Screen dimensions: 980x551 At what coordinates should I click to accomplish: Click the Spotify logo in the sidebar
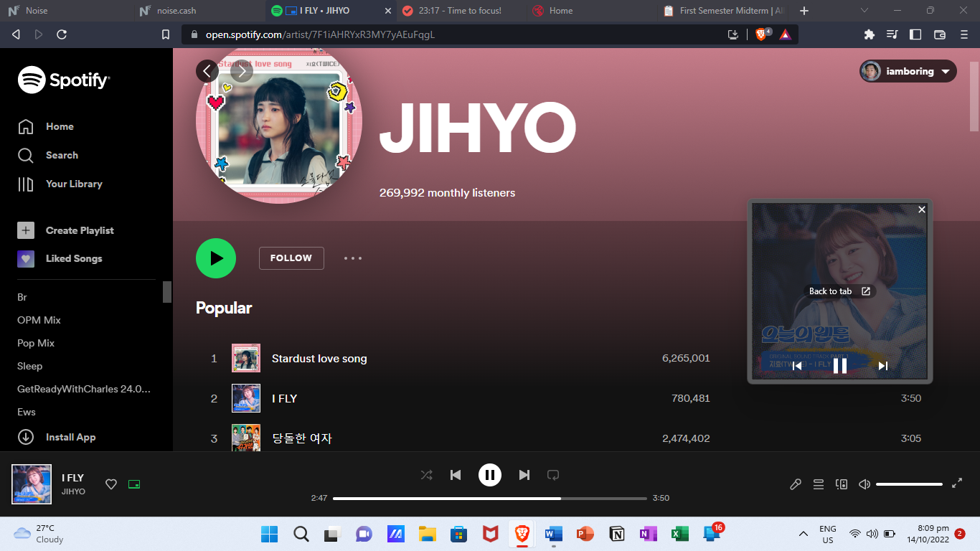point(64,80)
